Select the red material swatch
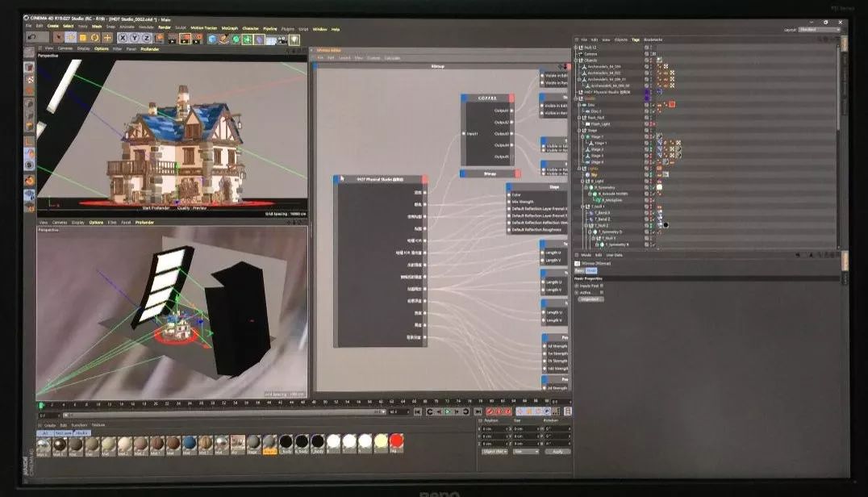Viewport: 868px width, 497px height. point(396,441)
